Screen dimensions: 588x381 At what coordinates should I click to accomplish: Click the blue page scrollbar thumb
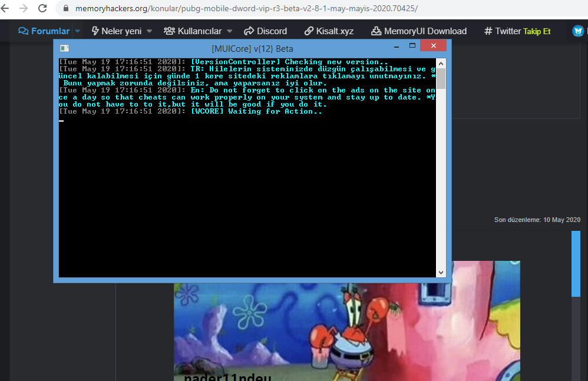(x=576, y=264)
